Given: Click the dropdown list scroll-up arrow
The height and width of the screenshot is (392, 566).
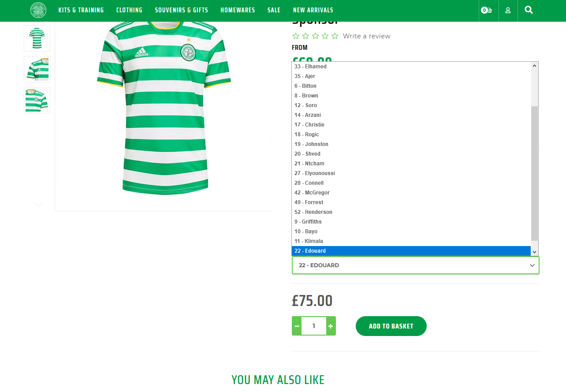Looking at the screenshot, I should pos(535,66).
